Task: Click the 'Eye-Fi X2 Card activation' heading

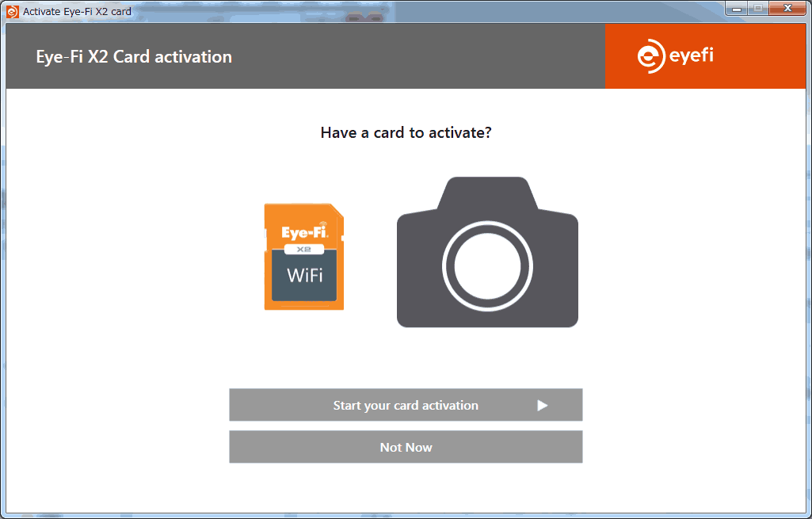Action: click(134, 56)
